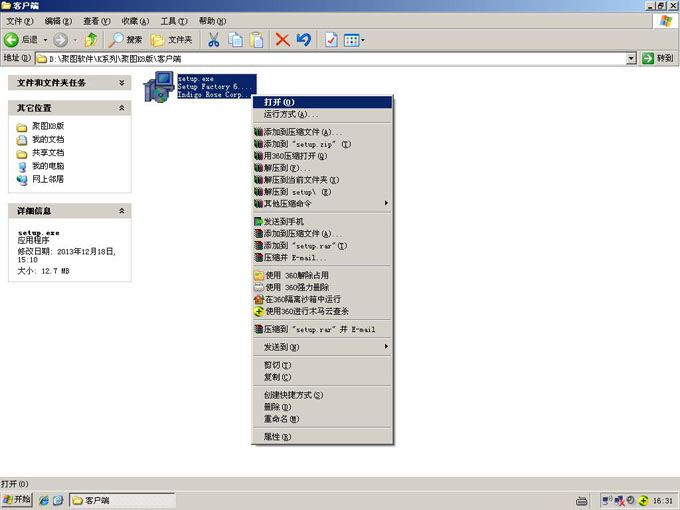Click the green 后退 (Back) arrow
680x510 pixels.
21,40
